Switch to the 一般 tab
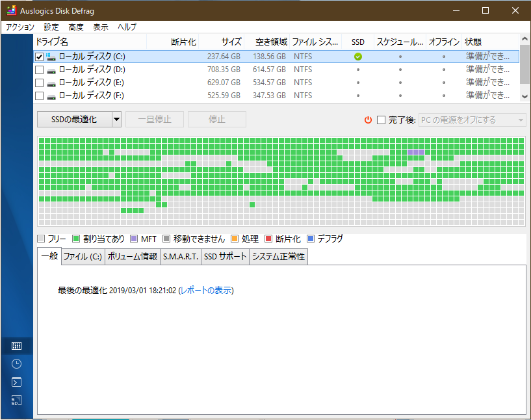Screen dimensions: 531x420 point(49,256)
